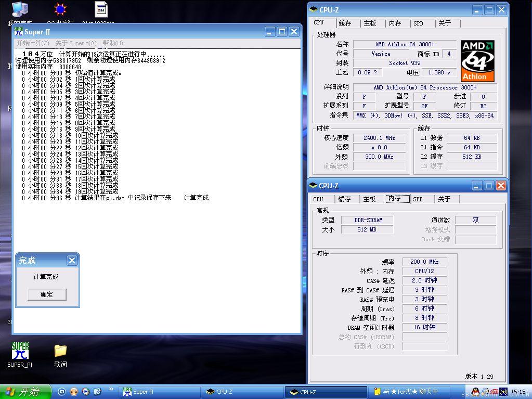The height and width of the screenshot is (399, 532).
Task: Click the fourth quick launch icon
Action: click(x=97, y=392)
